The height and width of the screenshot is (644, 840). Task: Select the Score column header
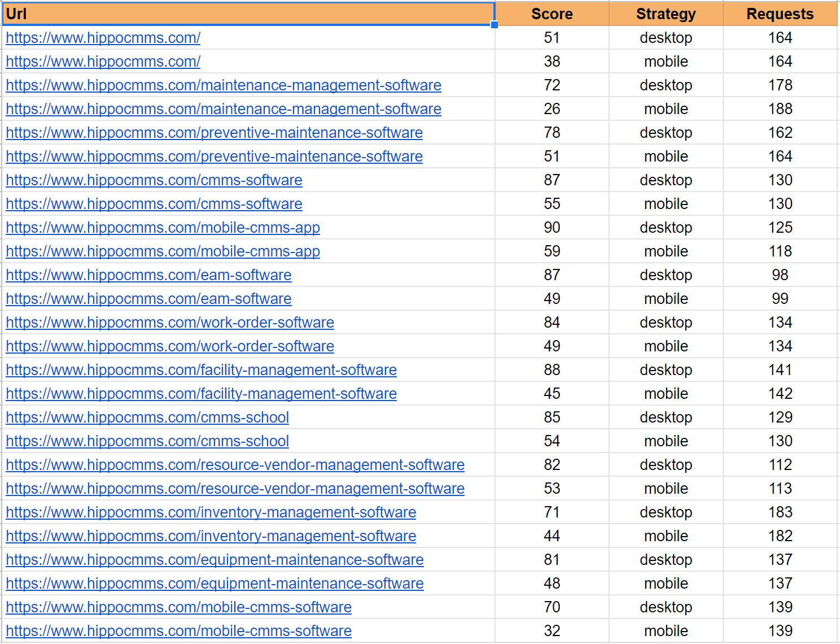pos(552,14)
